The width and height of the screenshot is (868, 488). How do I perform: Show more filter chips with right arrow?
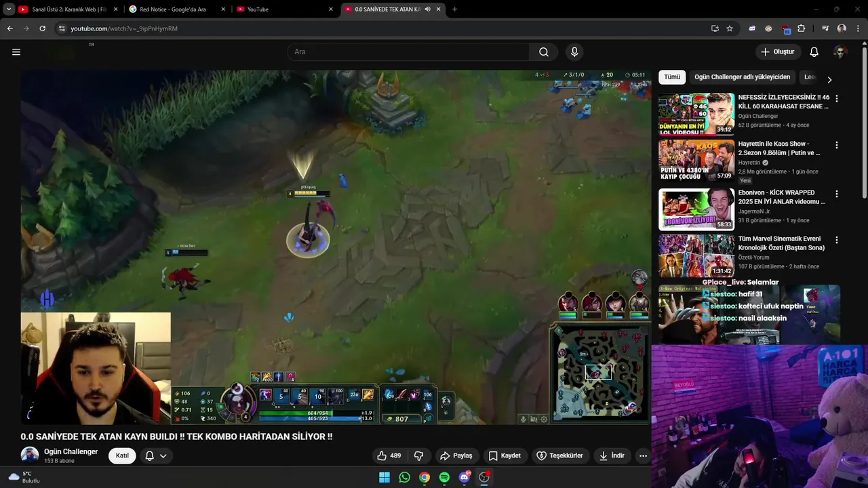point(829,79)
